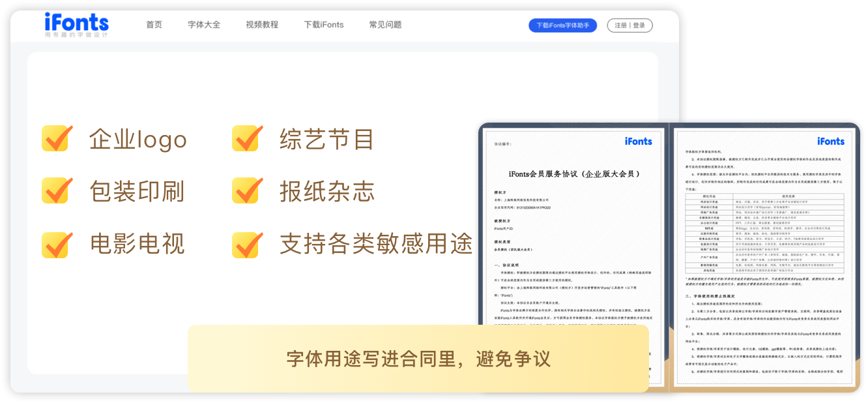Click the 支持各类敏感用途 text
Viewport: 868px width, 403px height.
pyautogui.click(x=376, y=244)
